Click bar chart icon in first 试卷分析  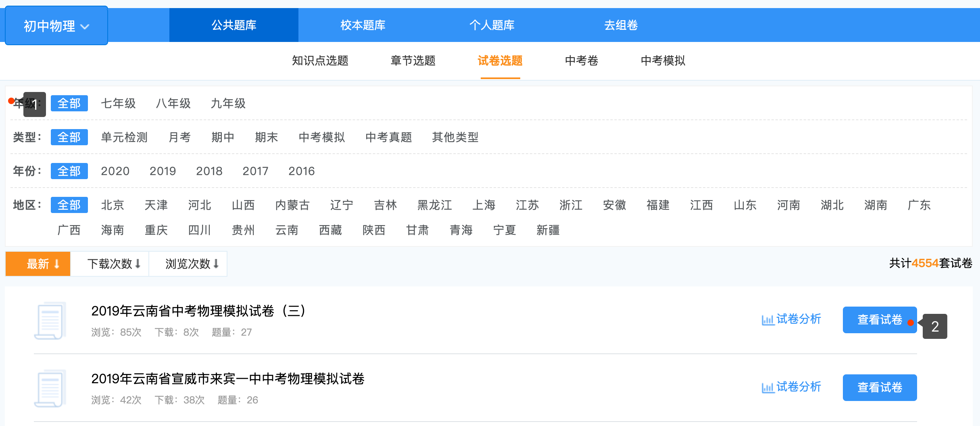pyautogui.click(x=767, y=320)
